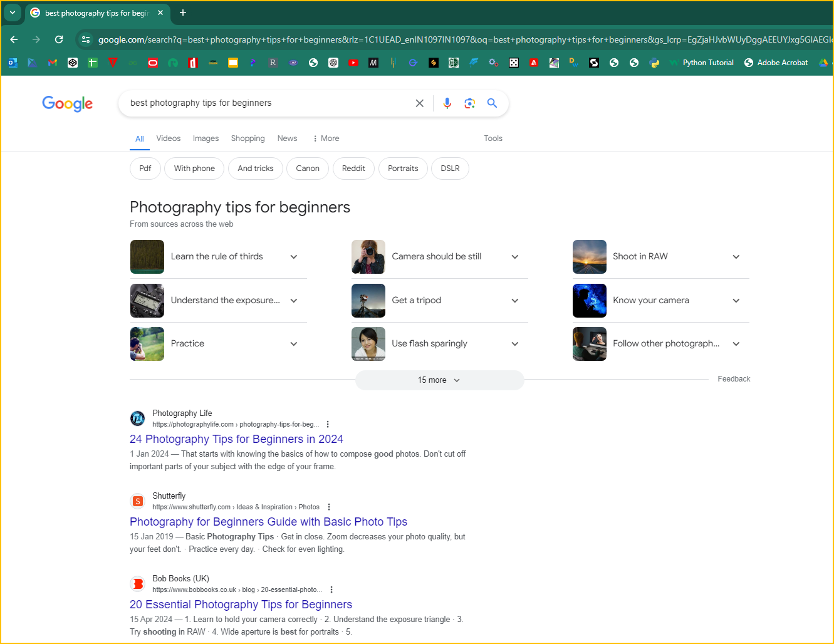
Task: Open Shutterfly result options menu
Action: (329, 507)
